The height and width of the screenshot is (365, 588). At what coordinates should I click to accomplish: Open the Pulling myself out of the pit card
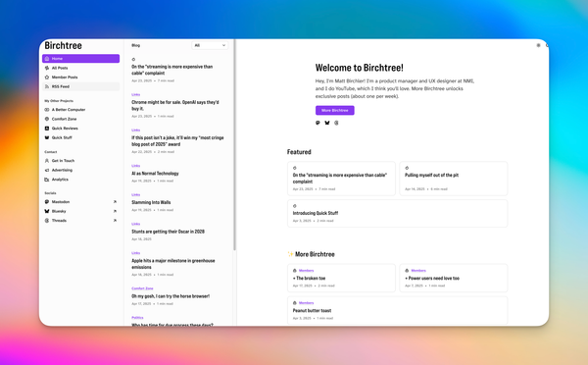(454, 179)
